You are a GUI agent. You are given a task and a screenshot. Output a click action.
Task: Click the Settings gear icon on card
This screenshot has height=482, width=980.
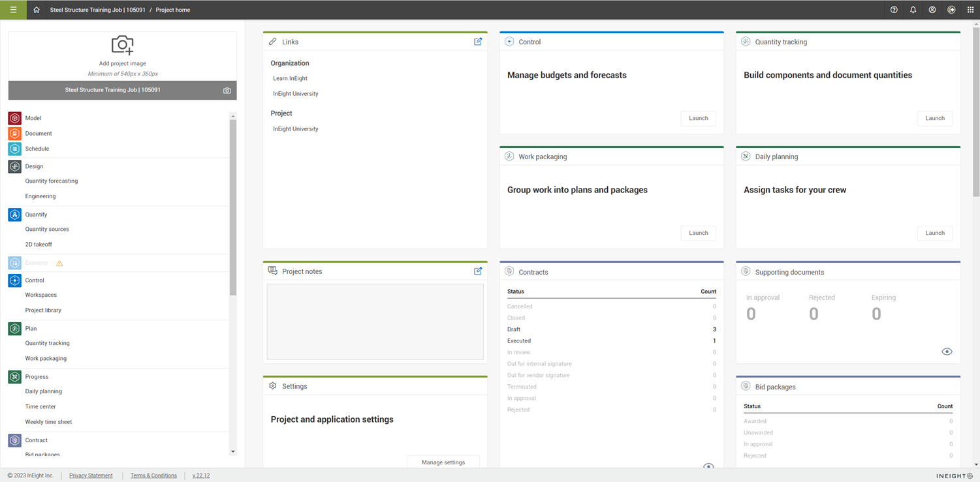273,386
